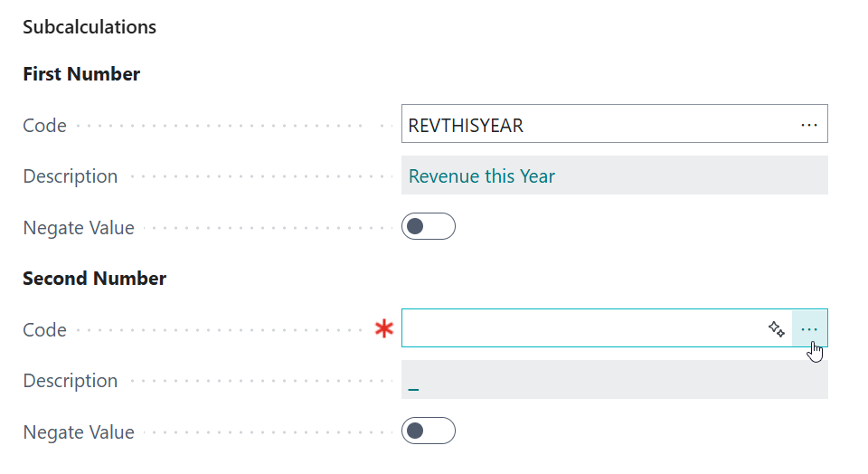Click the Negate Value label under First Number
Image resolution: width=868 pixels, height=474 pixels.
point(79,228)
